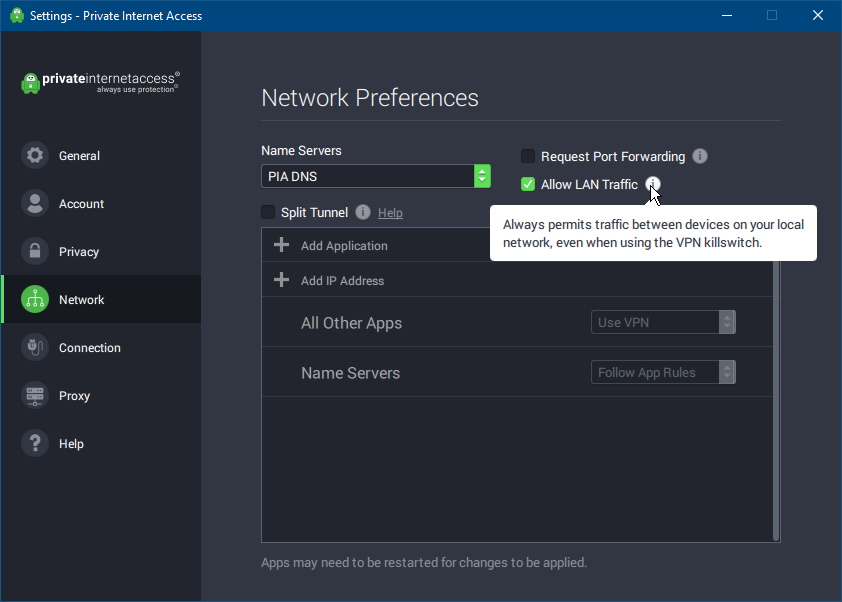Viewport: 842px width, 602px height.
Task: Click the All Other Apps row label
Action: tap(351, 323)
